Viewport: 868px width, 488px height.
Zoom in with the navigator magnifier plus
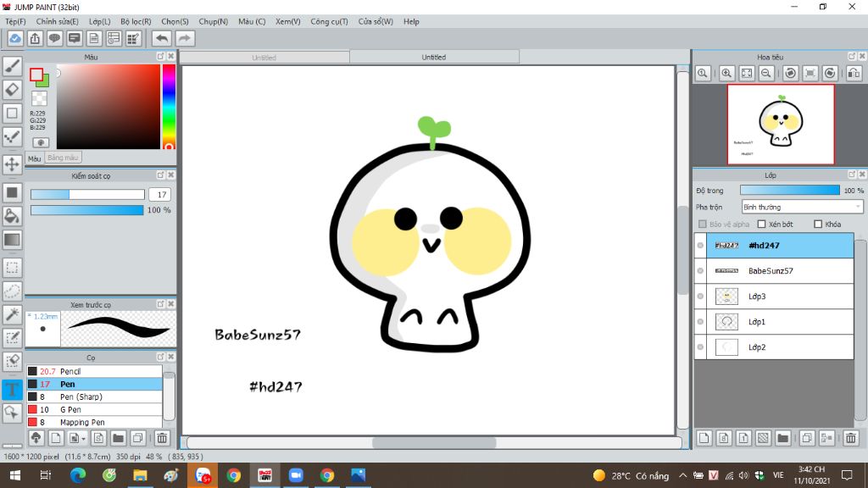point(726,73)
